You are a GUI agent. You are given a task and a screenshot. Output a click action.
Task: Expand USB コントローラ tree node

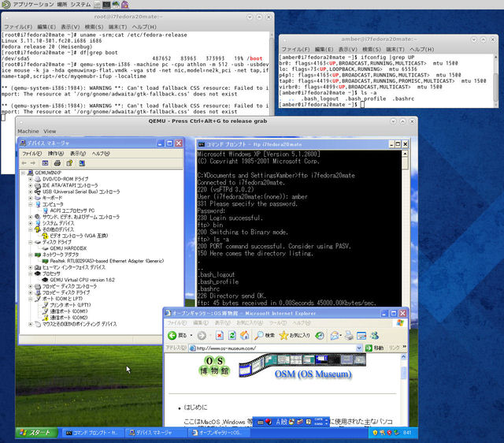click(30, 192)
